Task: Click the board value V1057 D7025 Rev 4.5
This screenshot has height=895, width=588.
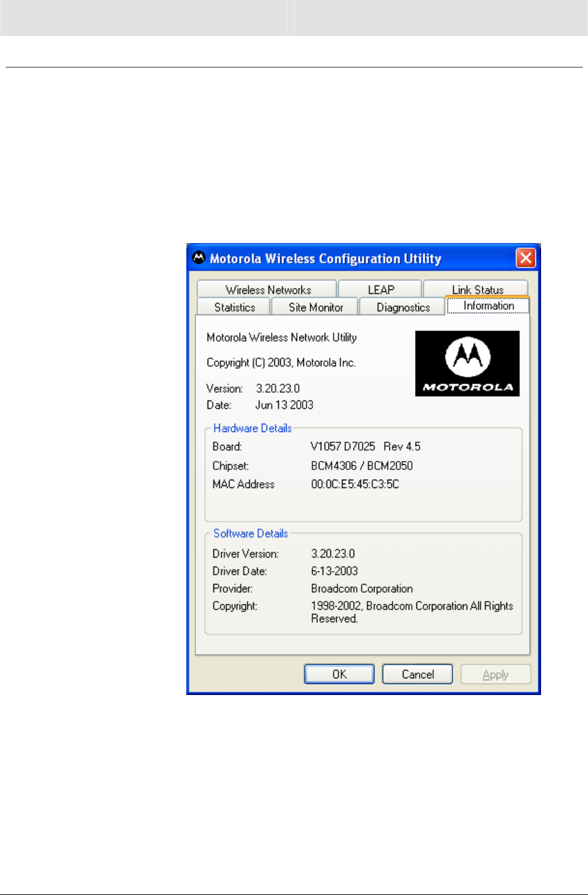Action: pyautogui.click(x=366, y=446)
